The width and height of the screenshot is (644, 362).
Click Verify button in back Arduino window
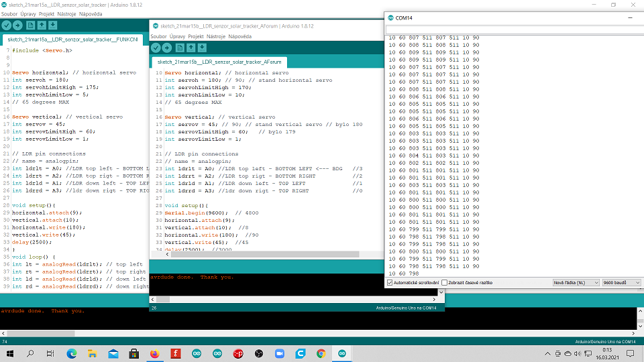[x=7, y=25]
